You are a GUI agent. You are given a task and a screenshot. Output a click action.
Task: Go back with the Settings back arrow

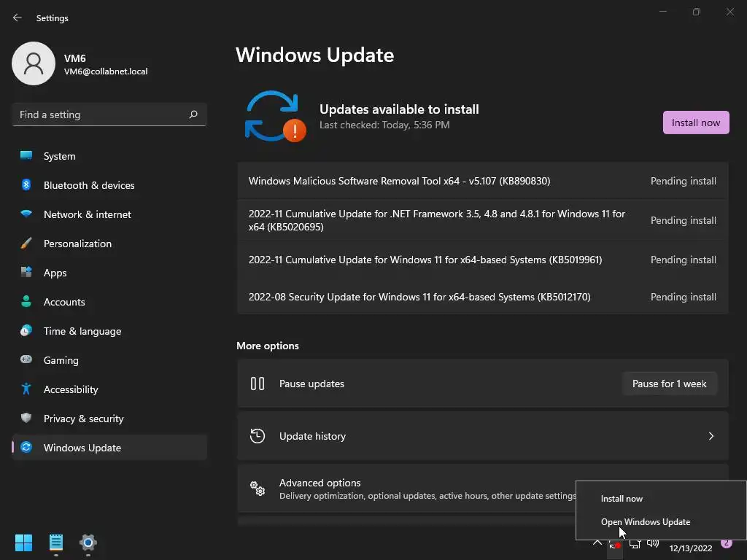tap(18, 17)
